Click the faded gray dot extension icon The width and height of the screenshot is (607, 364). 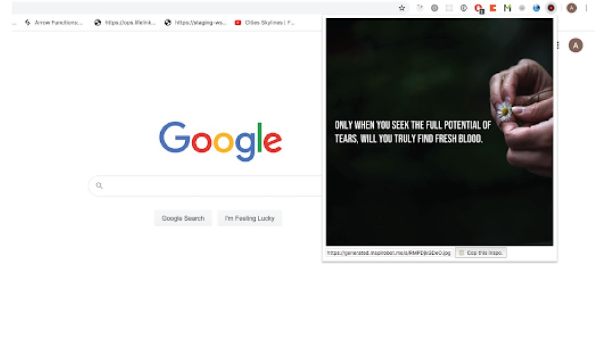pos(522,8)
